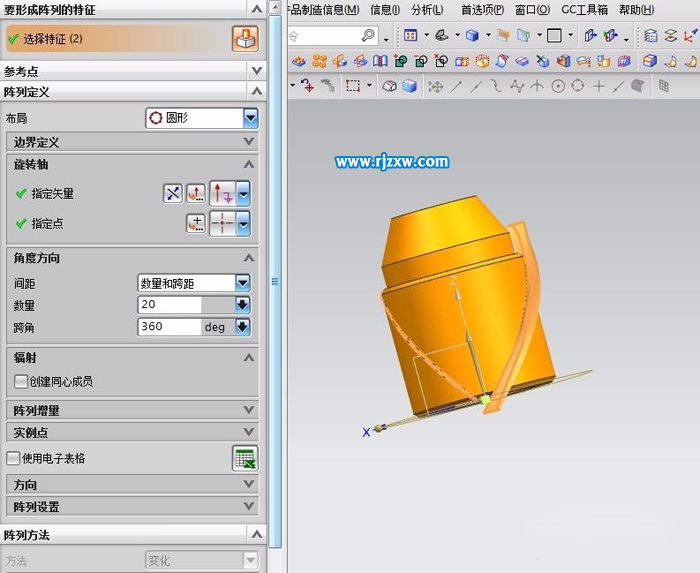
Task: Open the 分析(L) menu
Action: (428, 10)
